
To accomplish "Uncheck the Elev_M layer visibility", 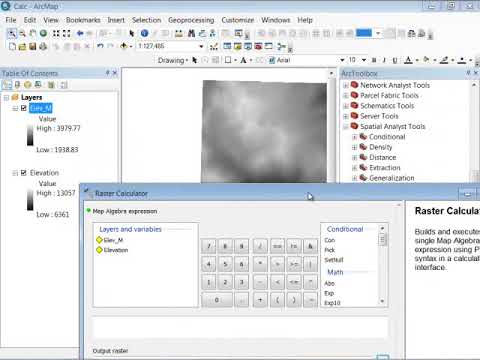I will (24, 108).
